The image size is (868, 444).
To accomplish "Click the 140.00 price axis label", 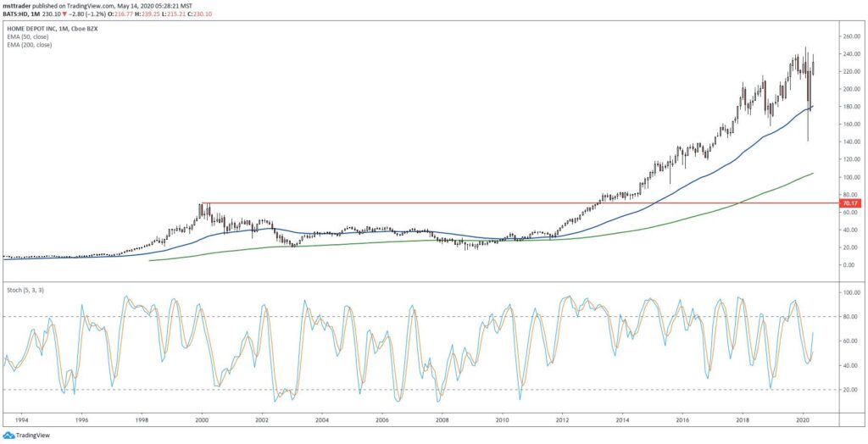I will (849, 142).
